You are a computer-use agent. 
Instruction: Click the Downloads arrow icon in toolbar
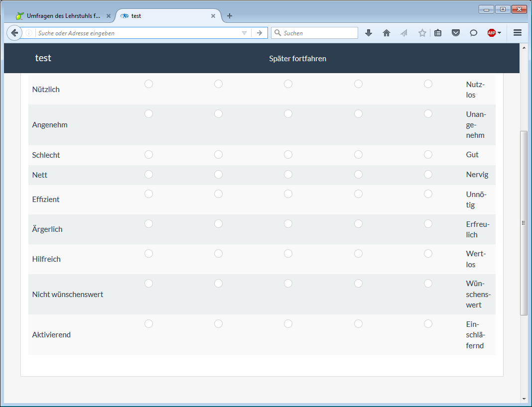click(x=369, y=33)
